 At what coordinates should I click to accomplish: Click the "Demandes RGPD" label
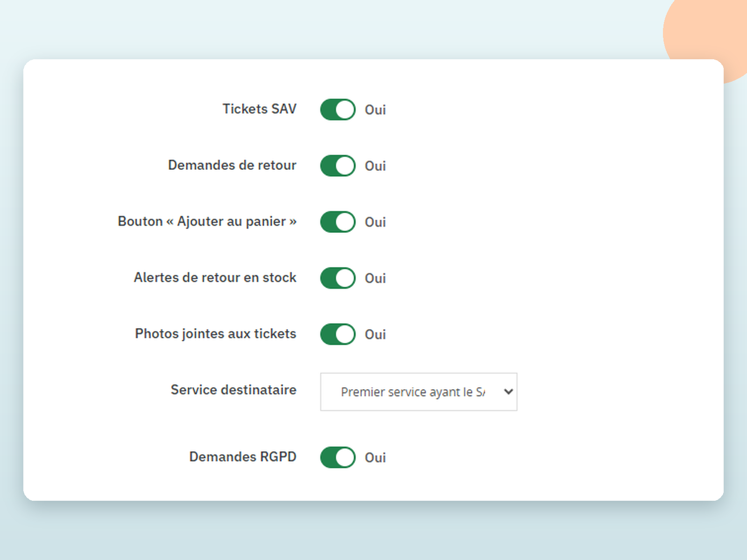[x=242, y=456]
